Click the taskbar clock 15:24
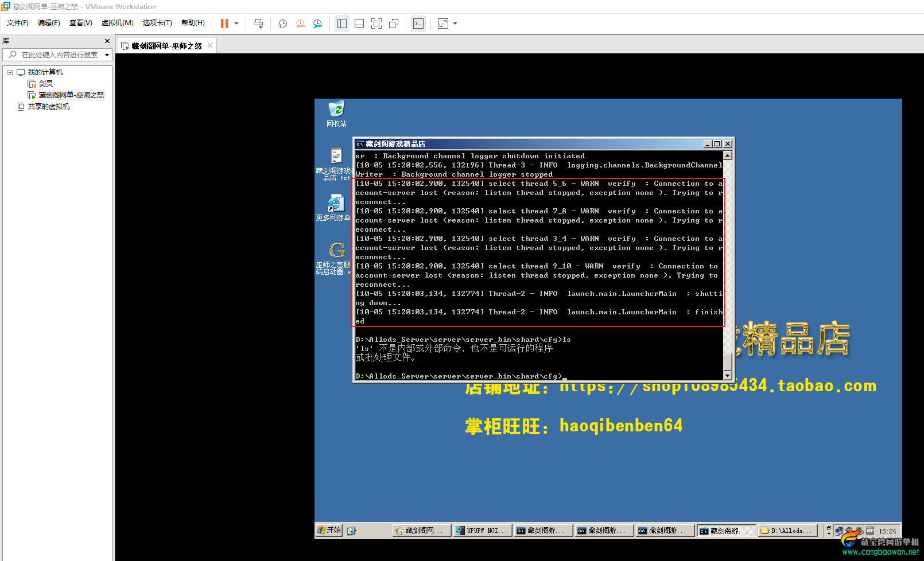 point(887,531)
